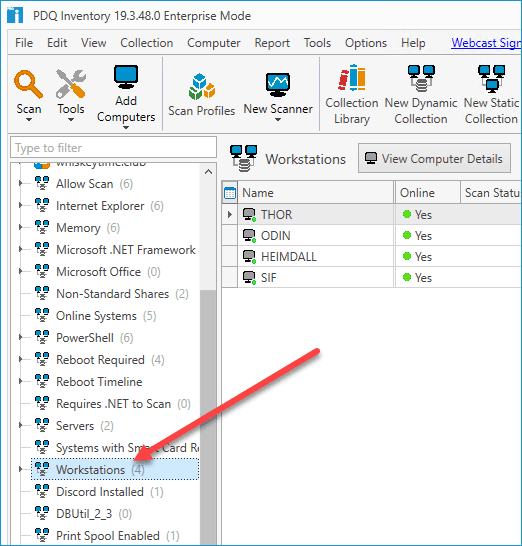The height and width of the screenshot is (546, 522).
Task: Click the SIF computer icon
Action: (x=249, y=278)
